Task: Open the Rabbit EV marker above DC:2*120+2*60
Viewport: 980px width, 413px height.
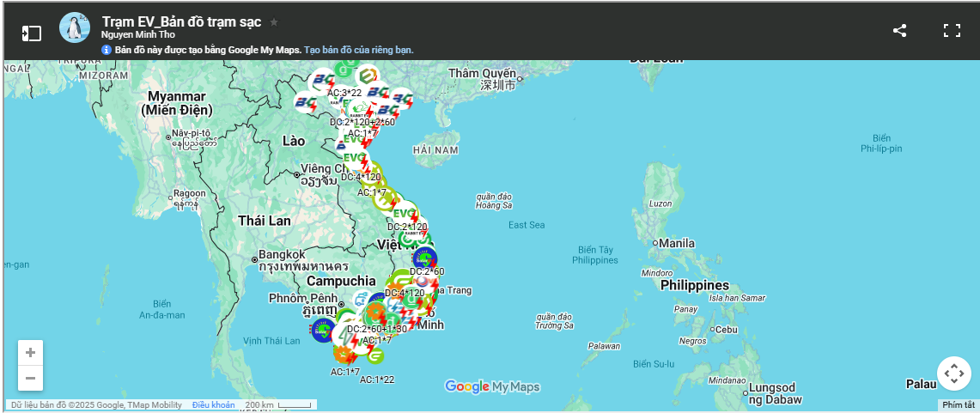Action: point(362,110)
